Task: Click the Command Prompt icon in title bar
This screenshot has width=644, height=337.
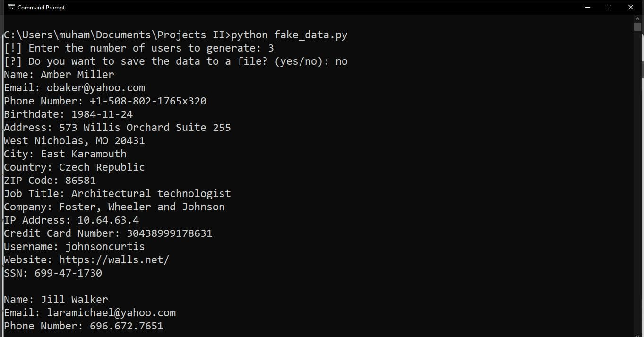Action: tap(10, 7)
